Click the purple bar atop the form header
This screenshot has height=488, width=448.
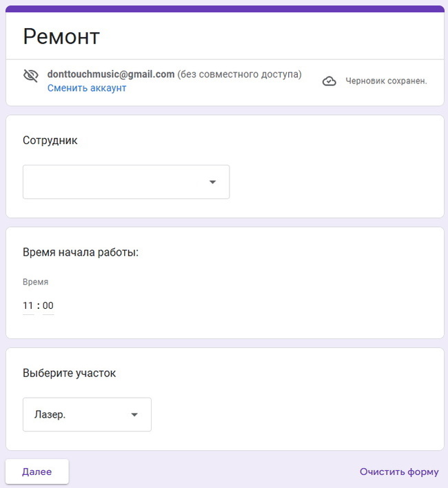(225, 9)
